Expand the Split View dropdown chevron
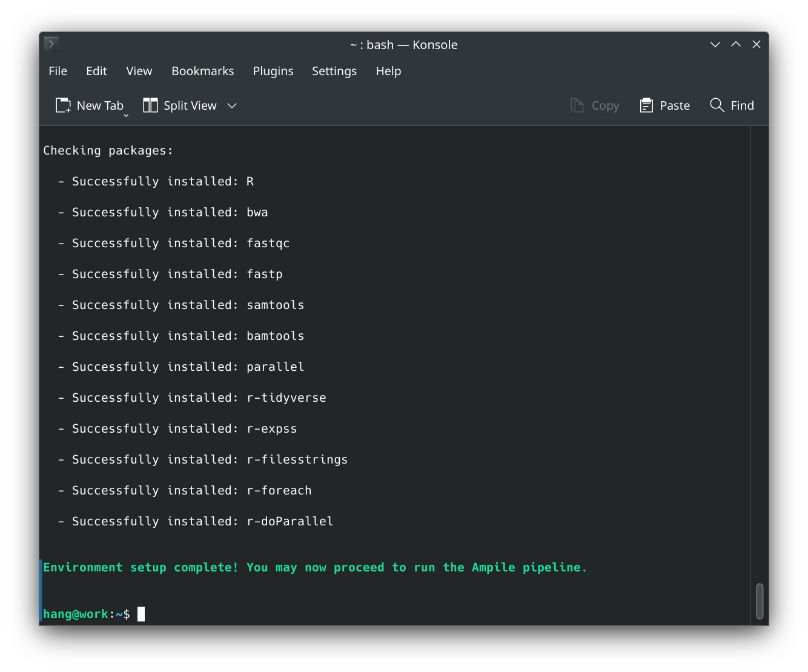This screenshot has width=808, height=672. 232,105
